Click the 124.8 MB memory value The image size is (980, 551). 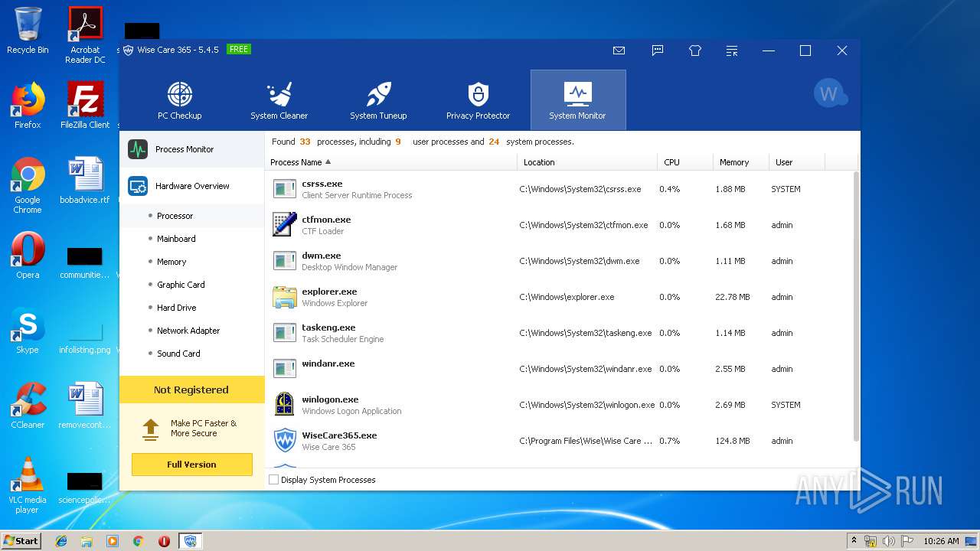(731, 441)
